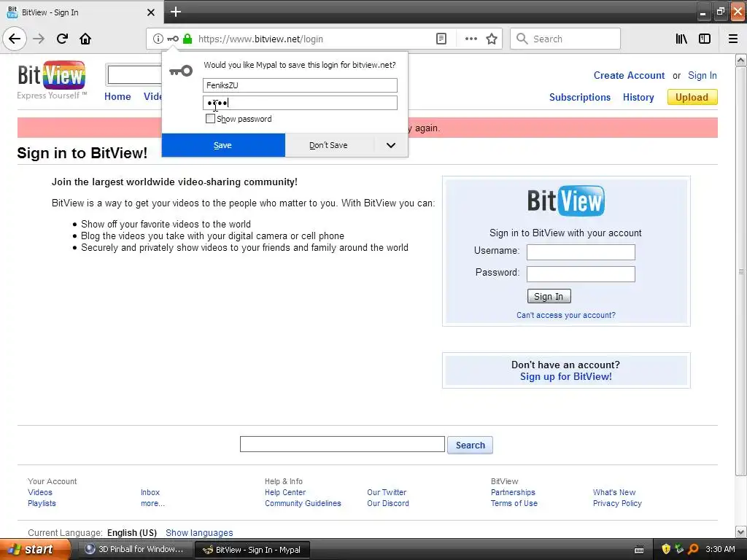This screenshot has width=747, height=560.
Task: Click the Username input field
Action: tap(581, 252)
